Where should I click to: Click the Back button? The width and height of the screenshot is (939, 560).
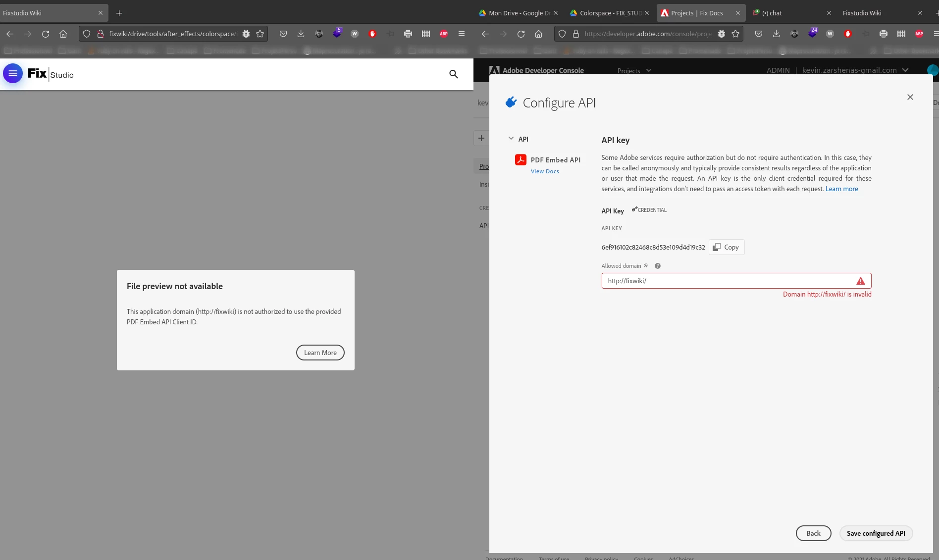813,533
